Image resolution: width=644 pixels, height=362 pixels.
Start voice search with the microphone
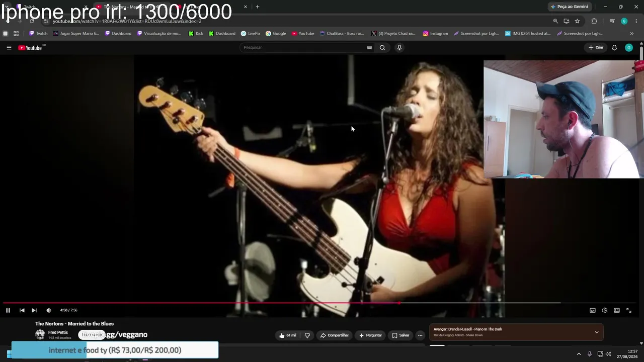pyautogui.click(x=399, y=48)
